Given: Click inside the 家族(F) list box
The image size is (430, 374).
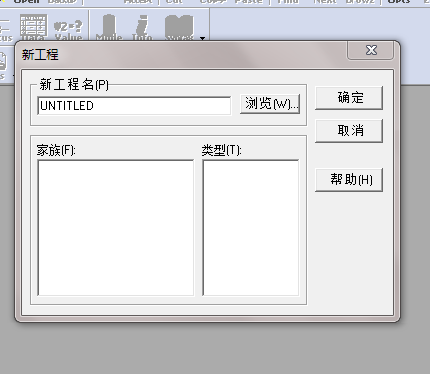Looking at the screenshot, I should click(x=116, y=228).
